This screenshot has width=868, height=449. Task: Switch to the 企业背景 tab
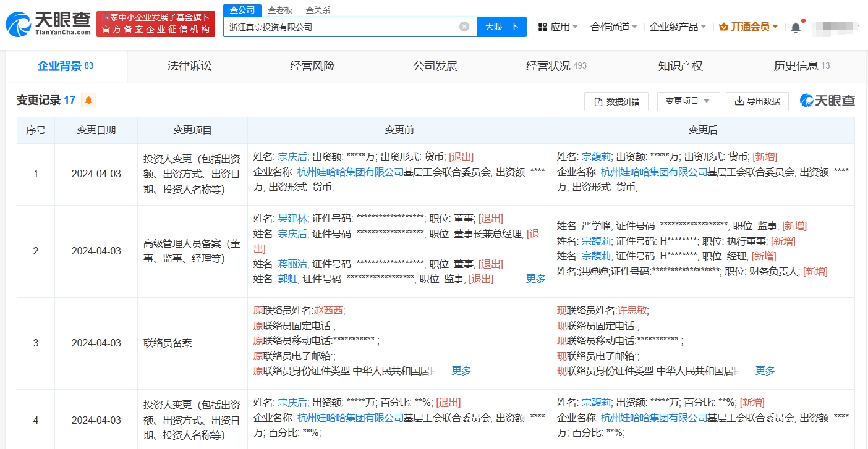tap(66, 66)
